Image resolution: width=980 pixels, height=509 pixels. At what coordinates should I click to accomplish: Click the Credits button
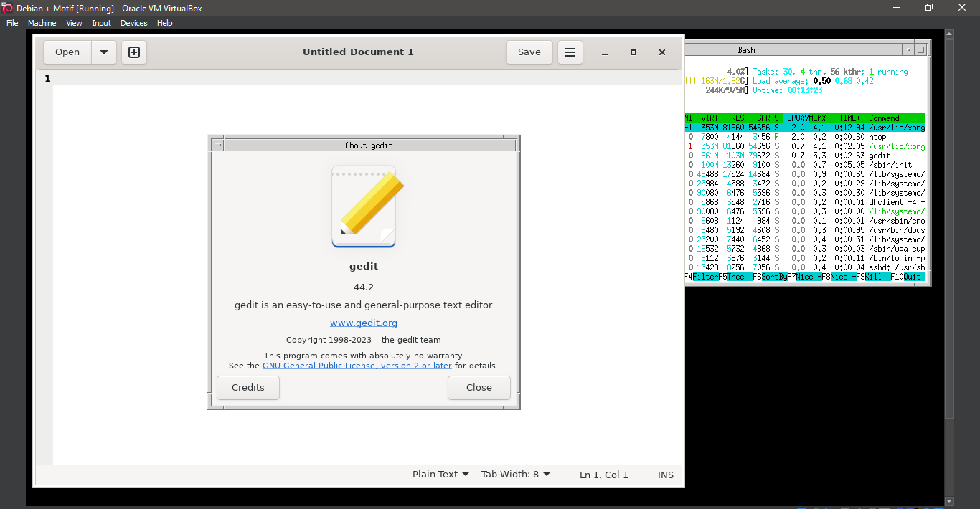pyautogui.click(x=248, y=387)
